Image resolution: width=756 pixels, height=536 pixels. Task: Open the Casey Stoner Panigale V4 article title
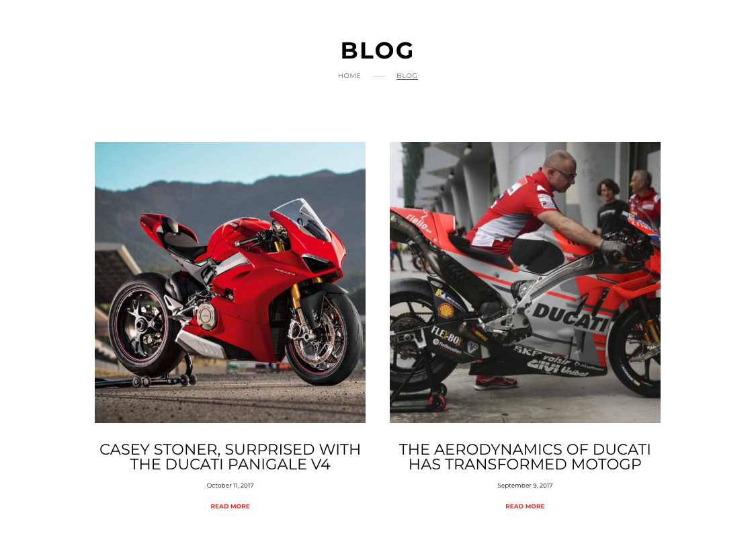[x=230, y=457]
